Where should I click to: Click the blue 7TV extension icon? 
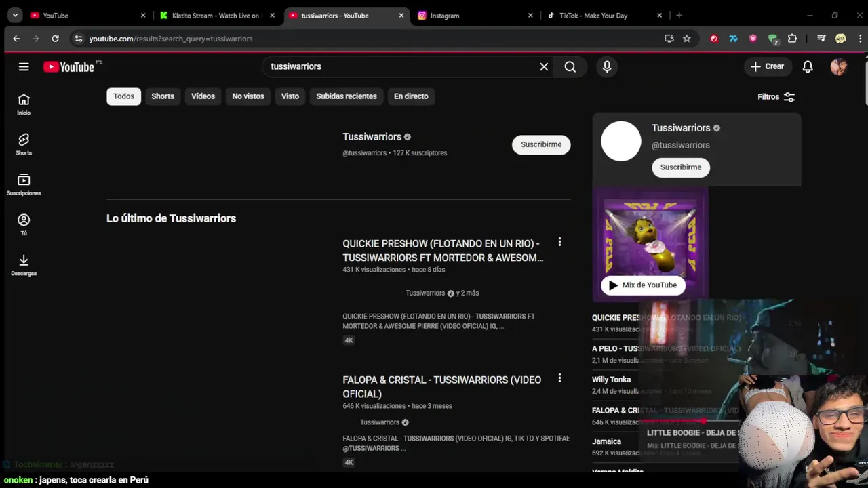tap(733, 39)
